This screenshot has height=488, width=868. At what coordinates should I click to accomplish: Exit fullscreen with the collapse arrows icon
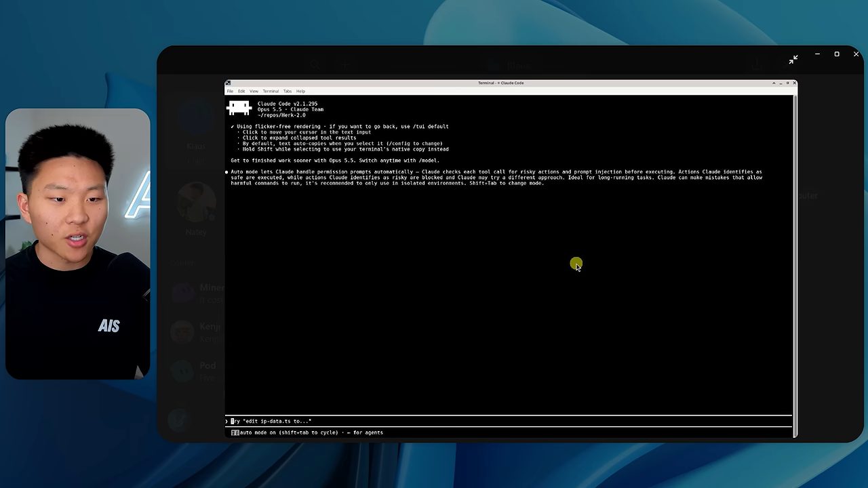click(793, 60)
